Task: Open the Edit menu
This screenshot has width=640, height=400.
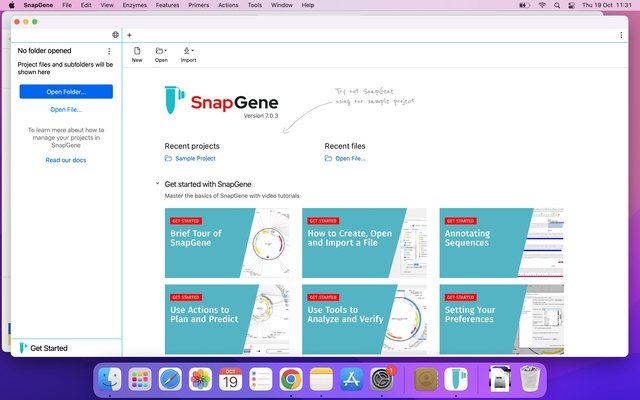Action: point(86,5)
